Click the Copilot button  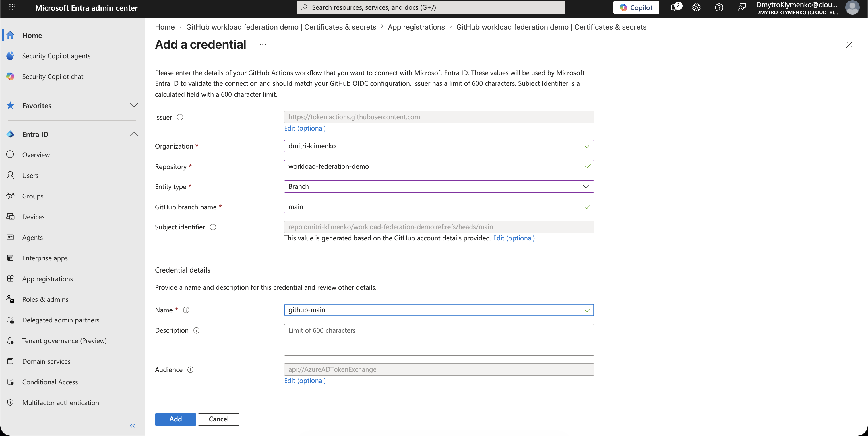636,7
